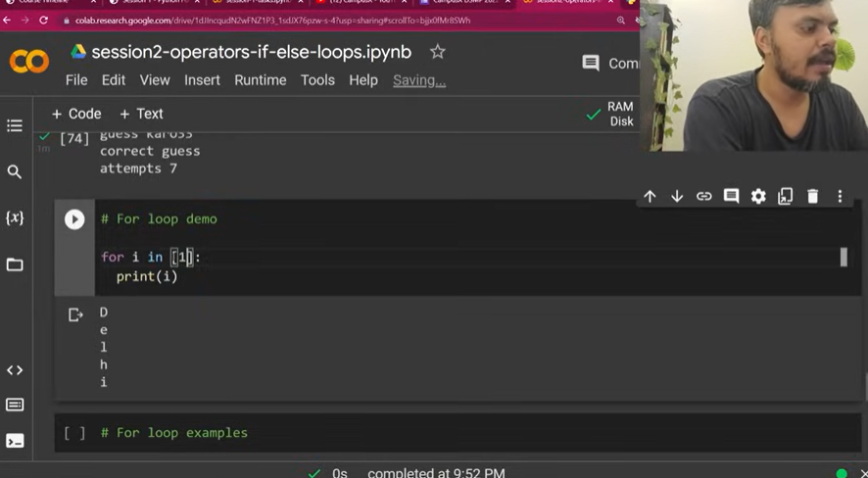Image resolution: width=868 pixels, height=478 pixels.
Task: Reload the browser page
Action: tap(44, 20)
